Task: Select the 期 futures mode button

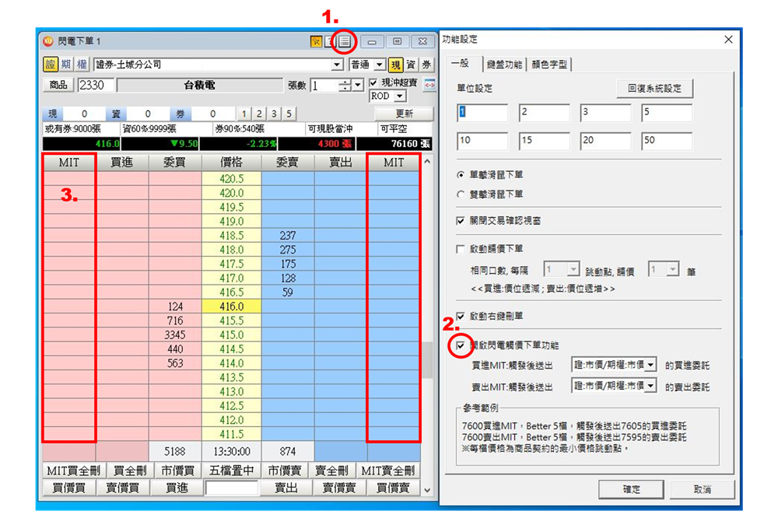Action: pos(66,65)
